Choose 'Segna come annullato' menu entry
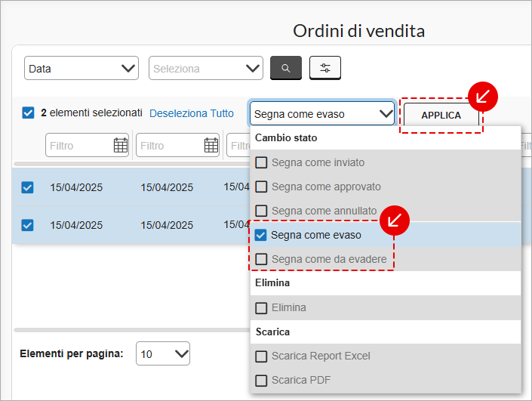The image size is (532, 401). pos(386,211)
